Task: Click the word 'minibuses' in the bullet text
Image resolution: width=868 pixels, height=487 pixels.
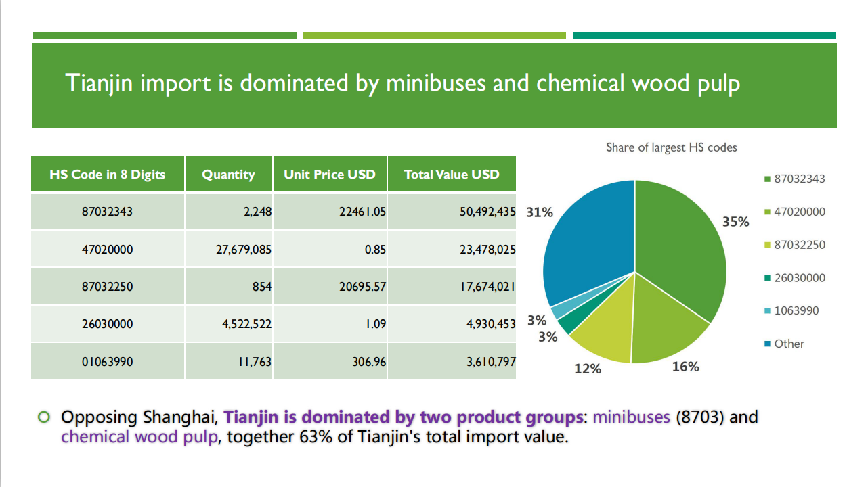Action: [632, 417]
